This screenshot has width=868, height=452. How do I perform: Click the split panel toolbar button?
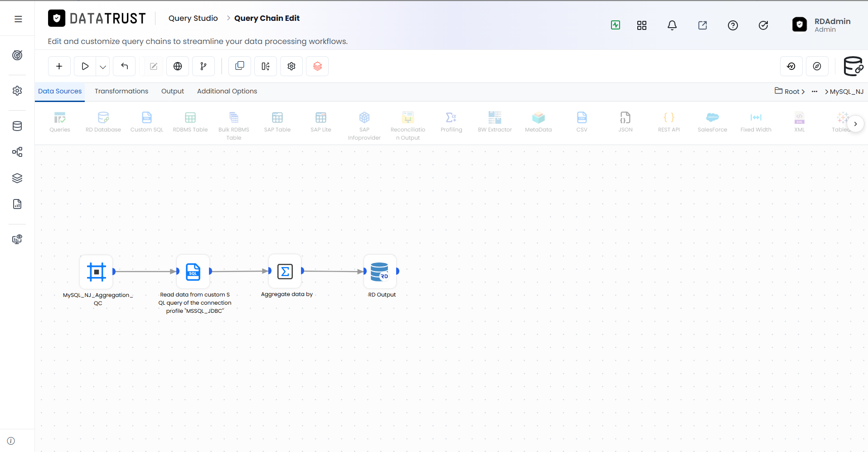(266, 66)
